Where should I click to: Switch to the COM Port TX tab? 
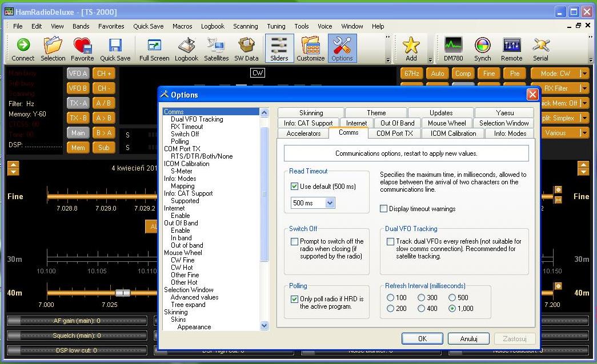click(394, 134)
